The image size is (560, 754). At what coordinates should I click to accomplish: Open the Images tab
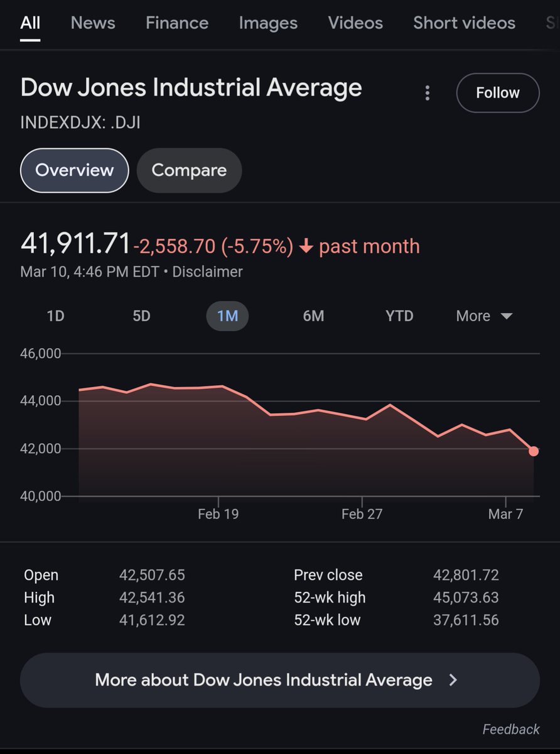click(x=268, y=23)
